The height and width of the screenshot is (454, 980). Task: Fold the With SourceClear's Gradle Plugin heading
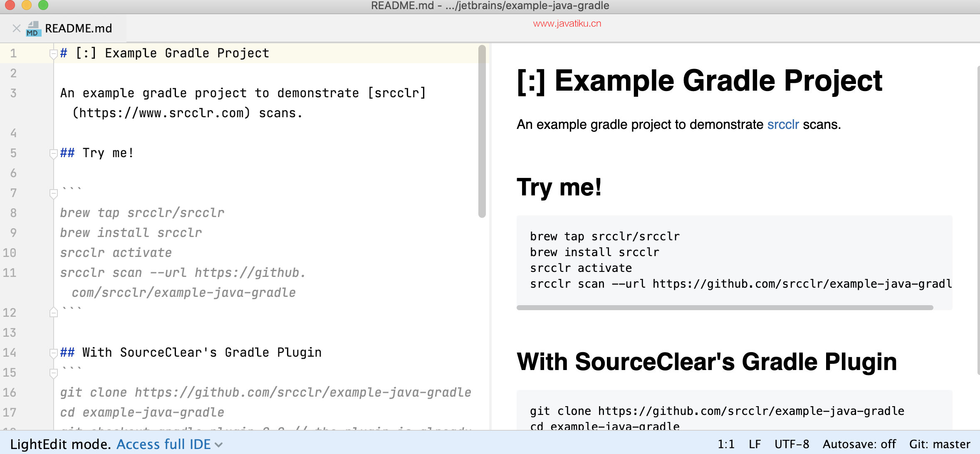[53, 353]
